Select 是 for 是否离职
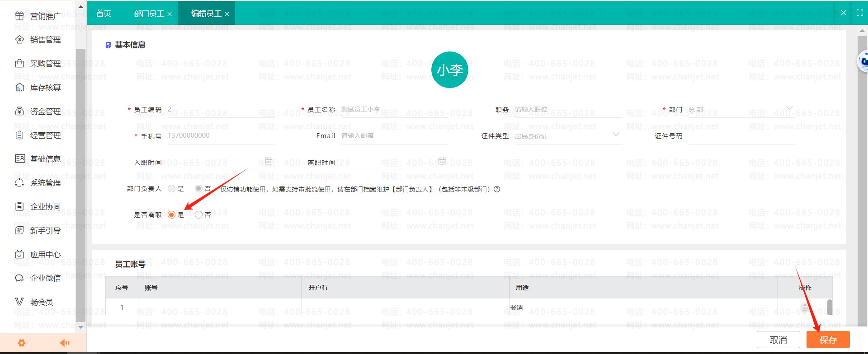Viewport: 868px width, 354px height. (x=171, y=215)
